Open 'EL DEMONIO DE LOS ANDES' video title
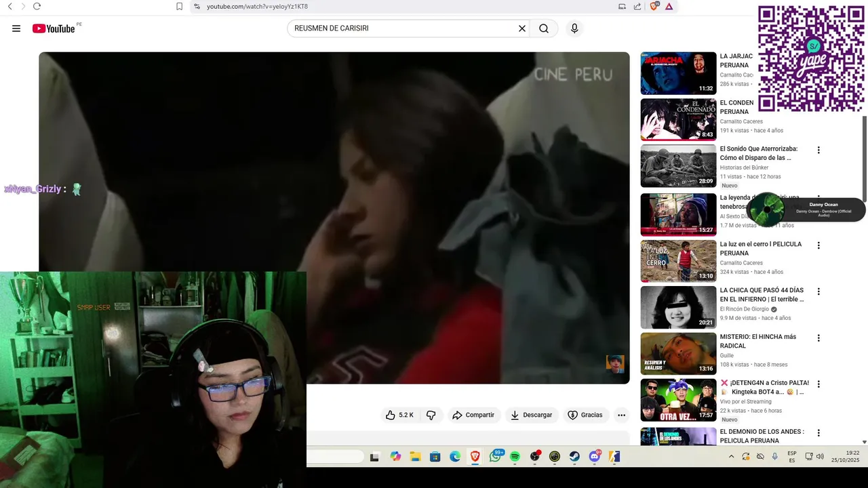The width and height of the screenshot is (868, 488). point(762,436)
